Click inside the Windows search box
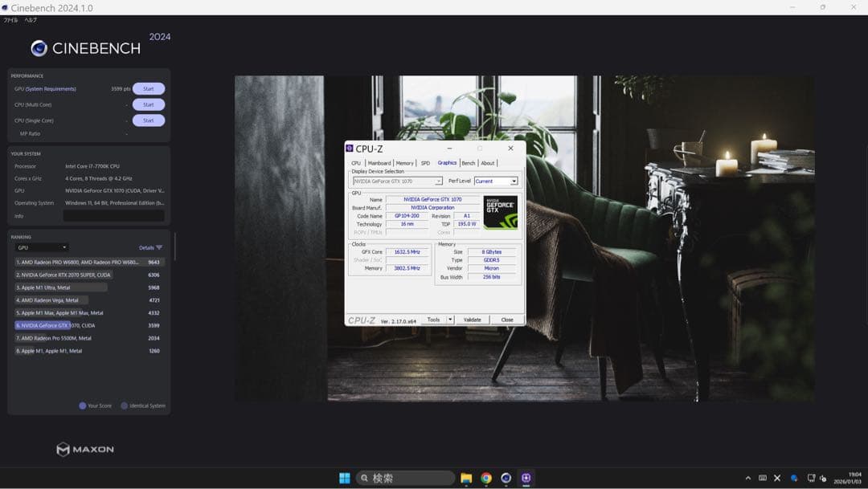This screenshot has width=868, height=489. pyautogui.click(x=405, y=477)
